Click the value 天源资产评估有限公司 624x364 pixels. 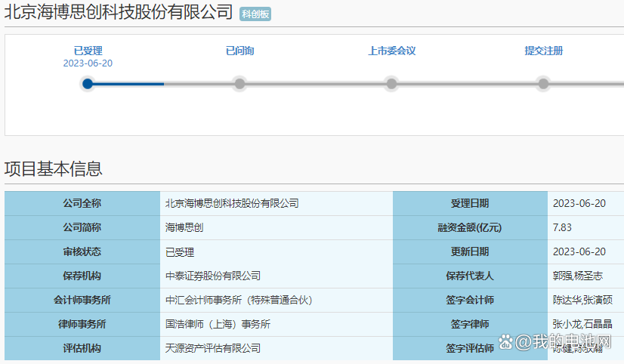(x=213, y=348)
